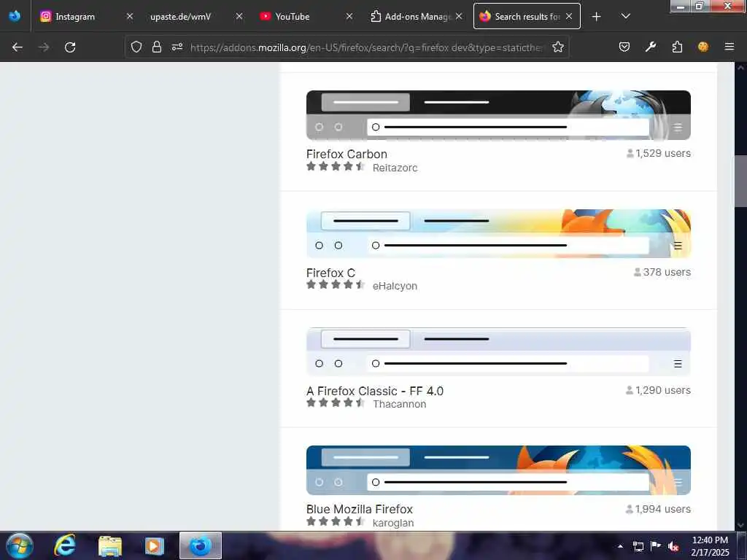747x560 pixels.
Task: Click the author name karoglan
Action: (393, 522)
